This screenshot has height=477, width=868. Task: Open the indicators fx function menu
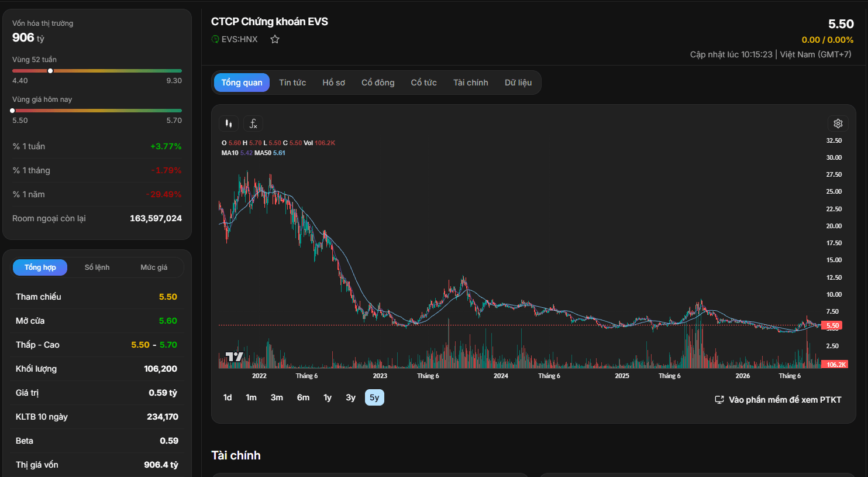[253, 123]
